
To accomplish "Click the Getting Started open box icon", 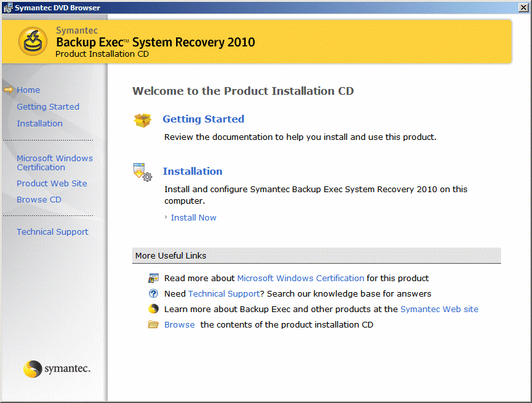I will (142, 120).
